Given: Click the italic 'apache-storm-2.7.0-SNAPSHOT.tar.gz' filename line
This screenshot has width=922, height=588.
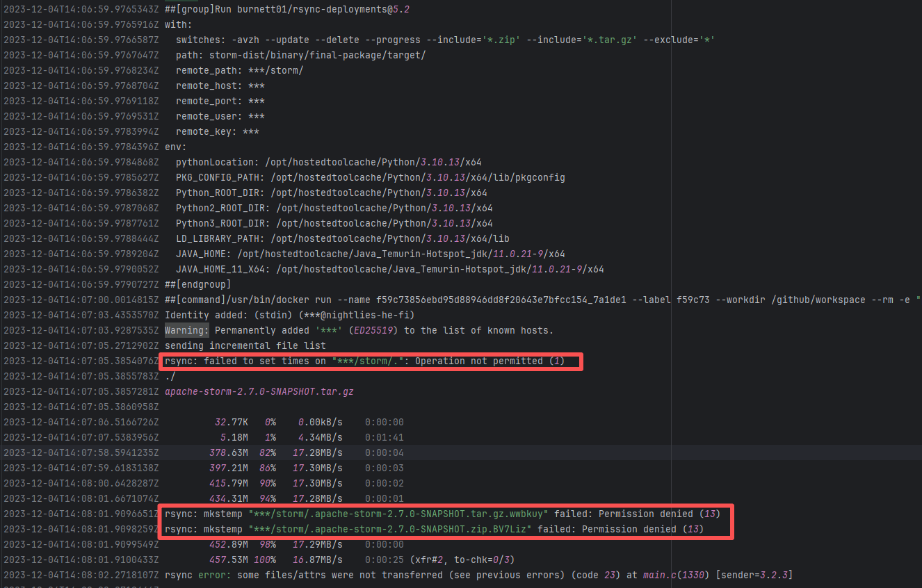Looking at the screenshot, I should coord(259,391).
